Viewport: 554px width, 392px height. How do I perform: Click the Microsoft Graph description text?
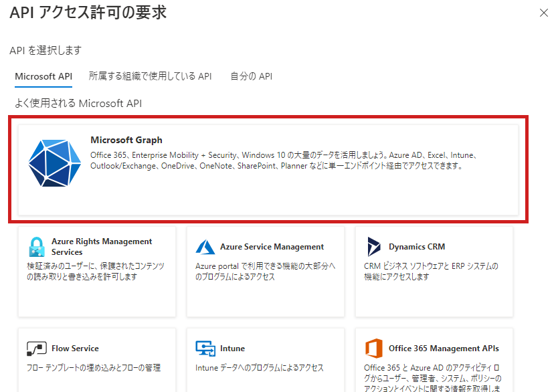[x=284, y=161]
